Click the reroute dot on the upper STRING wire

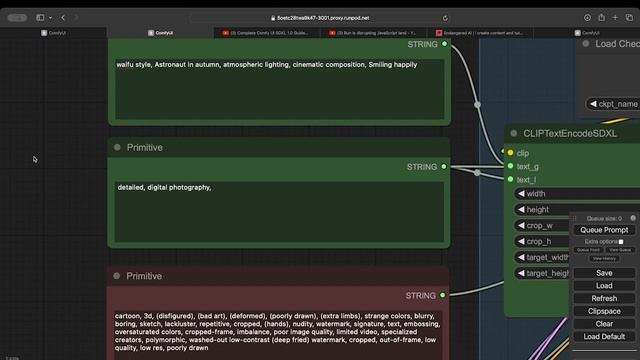[x=477, y=104]
